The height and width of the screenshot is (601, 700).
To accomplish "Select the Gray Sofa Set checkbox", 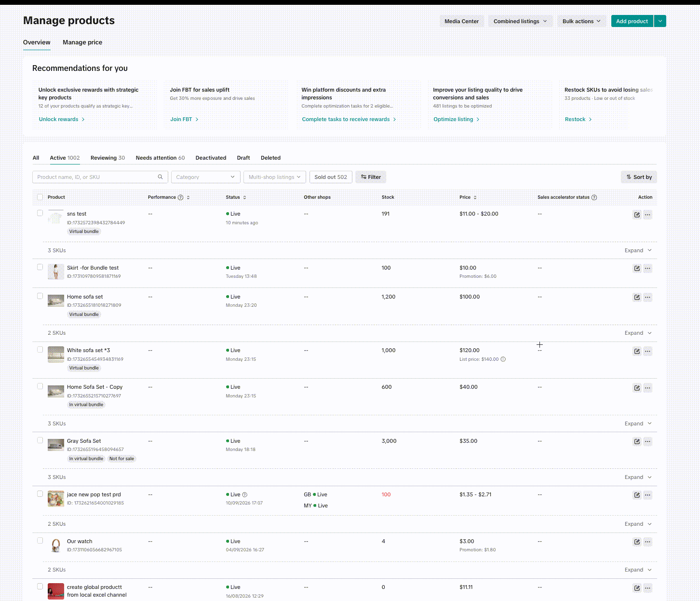I will pos(40,440).
